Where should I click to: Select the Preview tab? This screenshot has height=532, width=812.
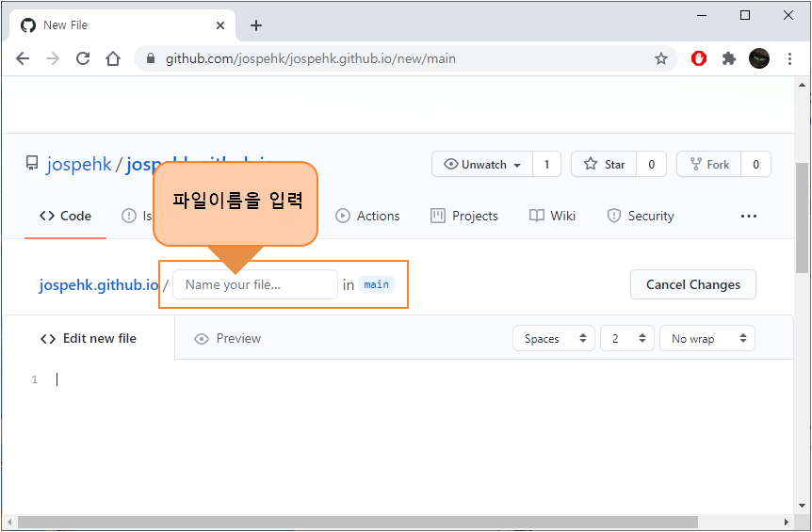[x=227, y=338]
